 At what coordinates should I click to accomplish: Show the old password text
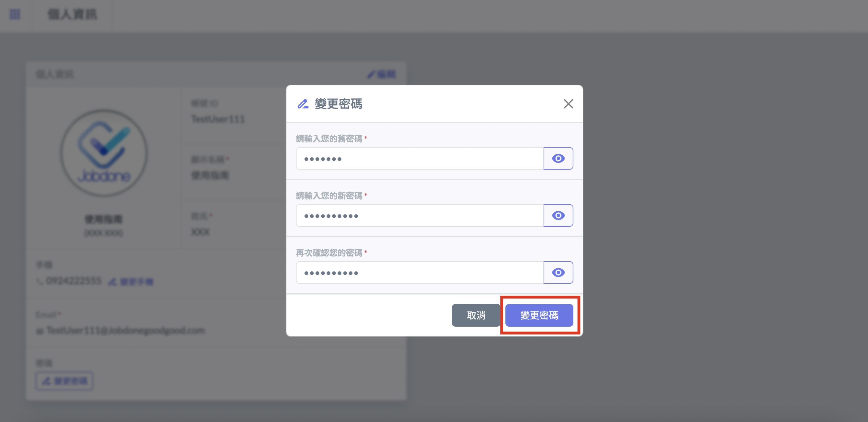pyautogui.click(x=558, y=158)
